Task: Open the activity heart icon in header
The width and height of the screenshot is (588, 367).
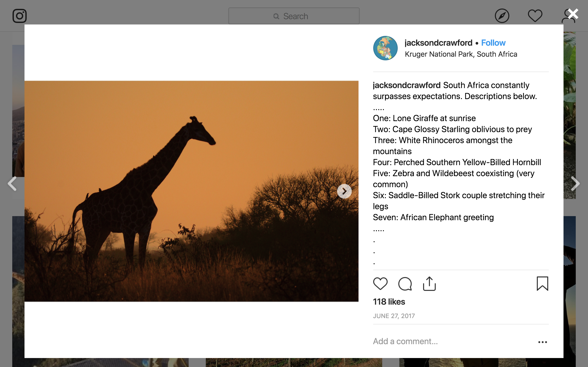Action: coord(535,16)
